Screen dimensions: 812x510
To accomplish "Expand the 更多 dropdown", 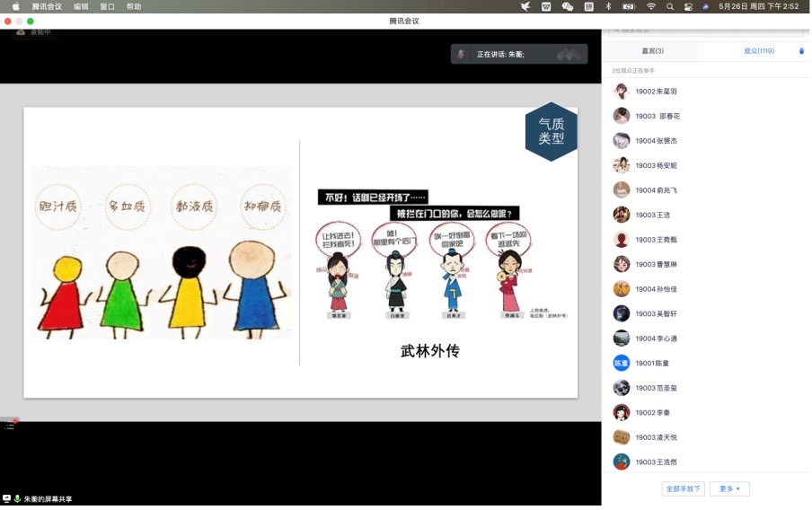I will (729, 488).
